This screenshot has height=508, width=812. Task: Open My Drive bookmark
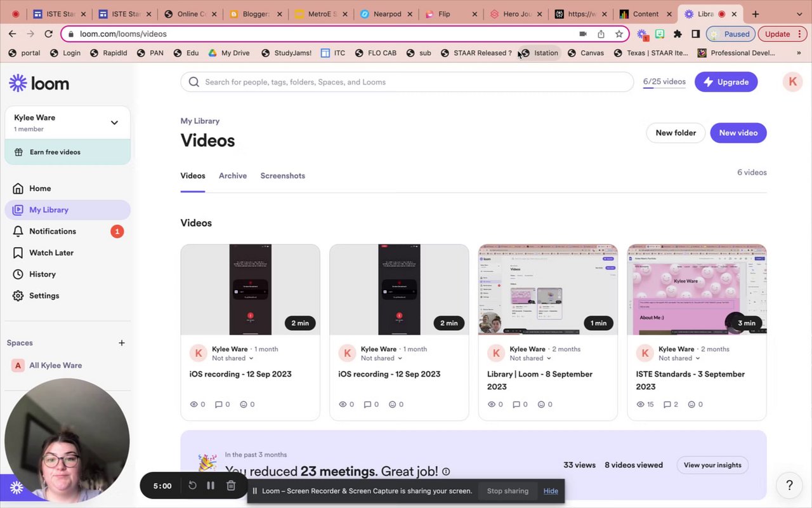click(228, 53)
